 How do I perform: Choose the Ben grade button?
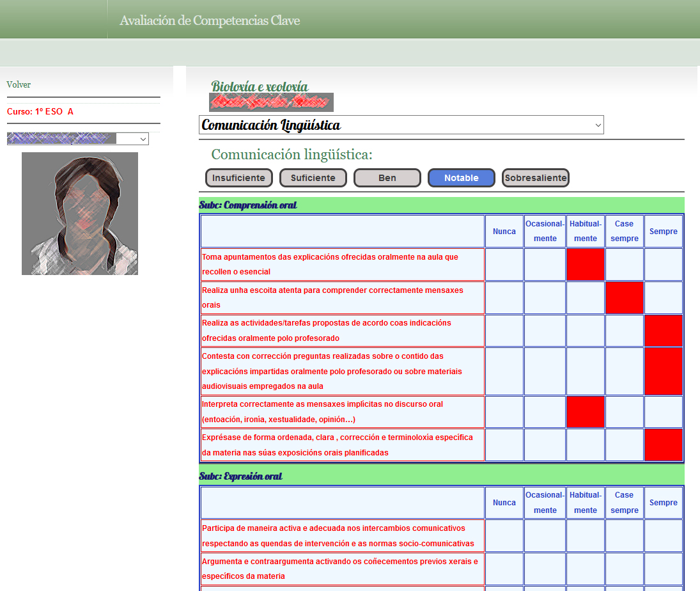point(387,178)
